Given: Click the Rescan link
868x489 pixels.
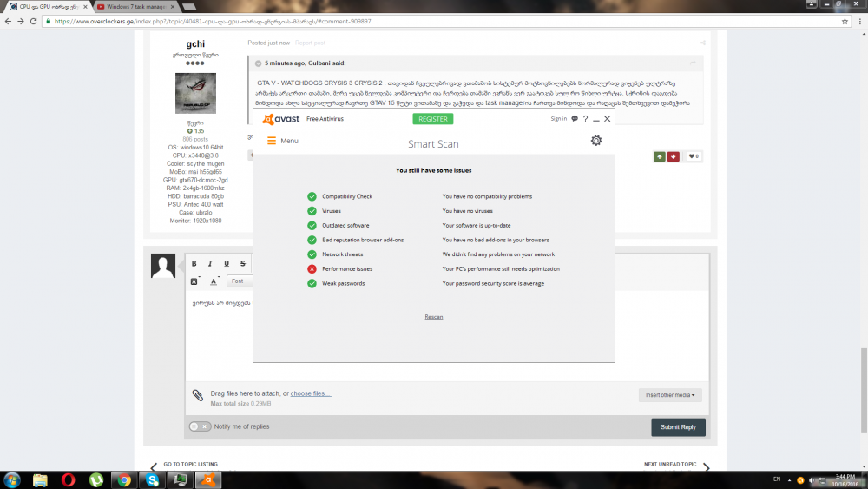Looking at the screenshot, I should (x=434, y=317).
